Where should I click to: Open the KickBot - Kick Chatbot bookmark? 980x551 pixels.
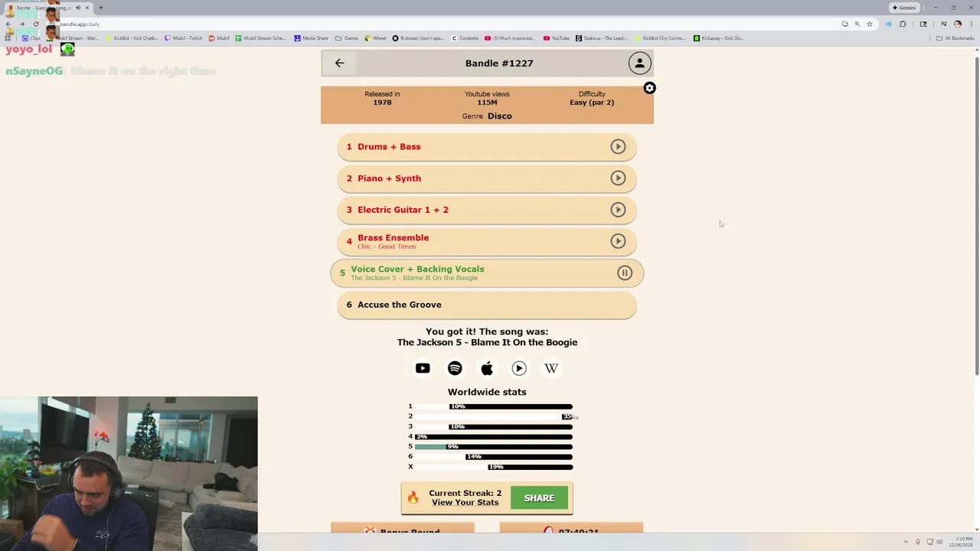click(x=132, y=37)
